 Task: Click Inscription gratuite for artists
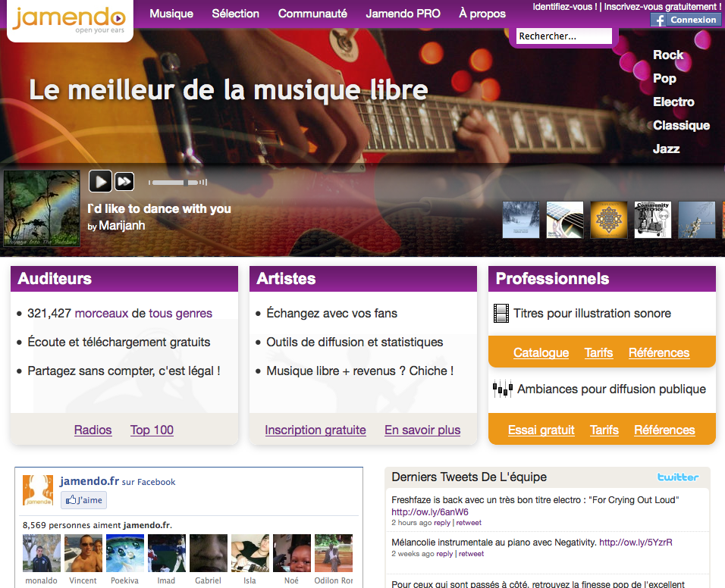(x=315, y=430)
